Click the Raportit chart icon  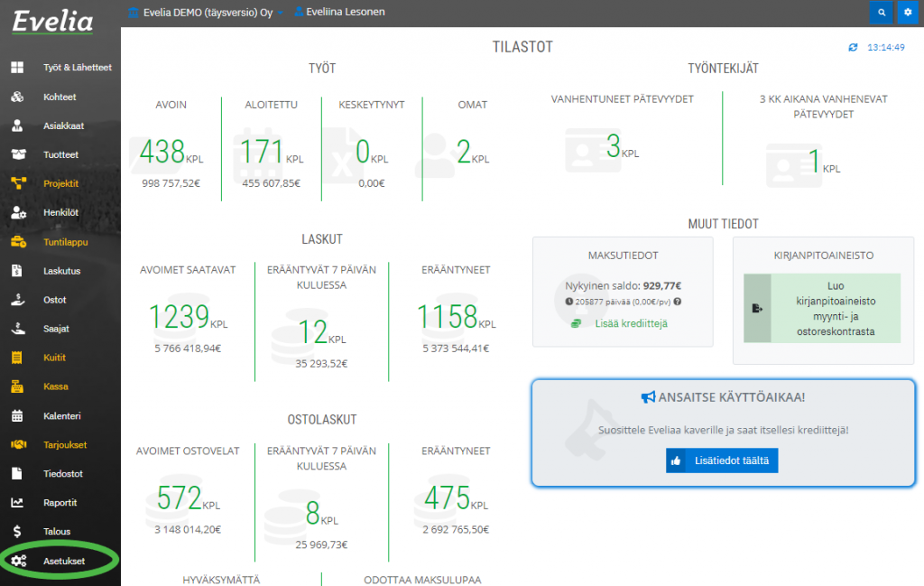(x=17, y=502)
